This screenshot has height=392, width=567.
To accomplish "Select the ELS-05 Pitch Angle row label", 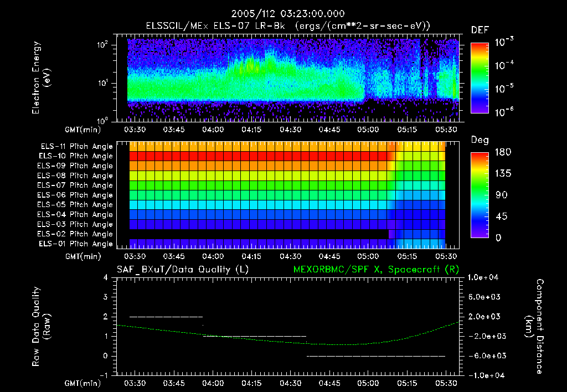I will pos(75,205).
